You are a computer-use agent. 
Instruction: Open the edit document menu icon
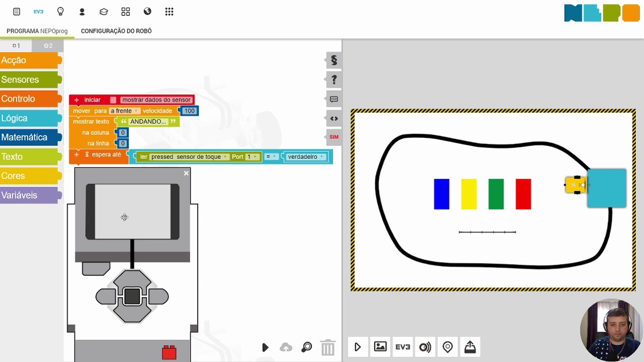(17, 12)
